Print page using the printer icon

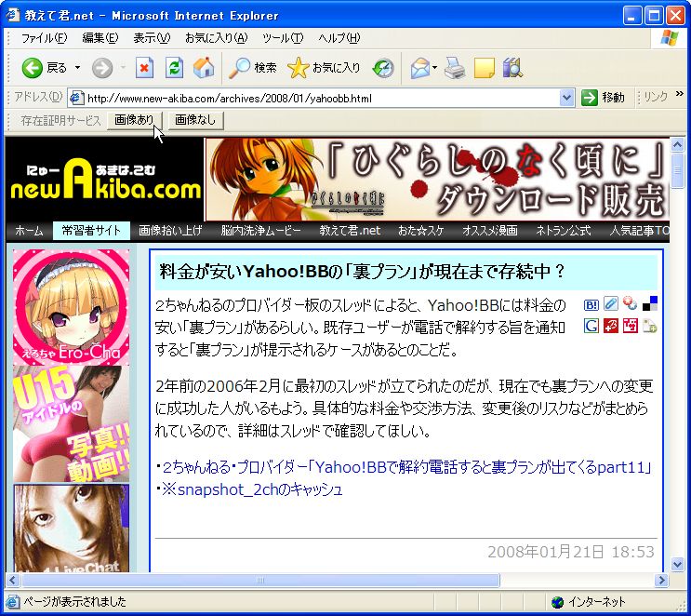455,68
